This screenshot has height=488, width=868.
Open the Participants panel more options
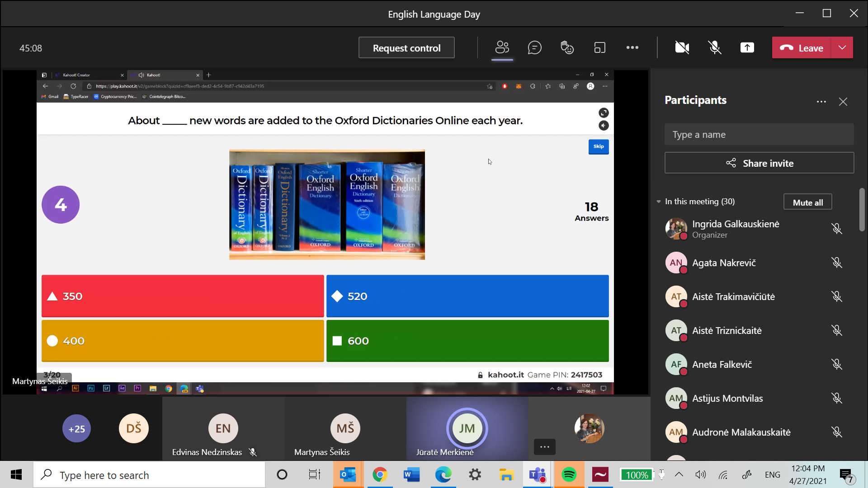tap(821, 102)
